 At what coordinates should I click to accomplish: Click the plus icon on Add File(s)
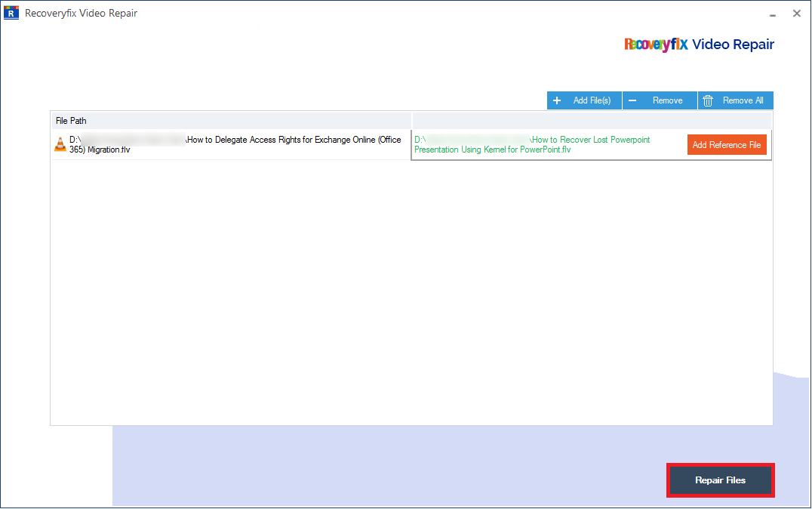[557, 100]
